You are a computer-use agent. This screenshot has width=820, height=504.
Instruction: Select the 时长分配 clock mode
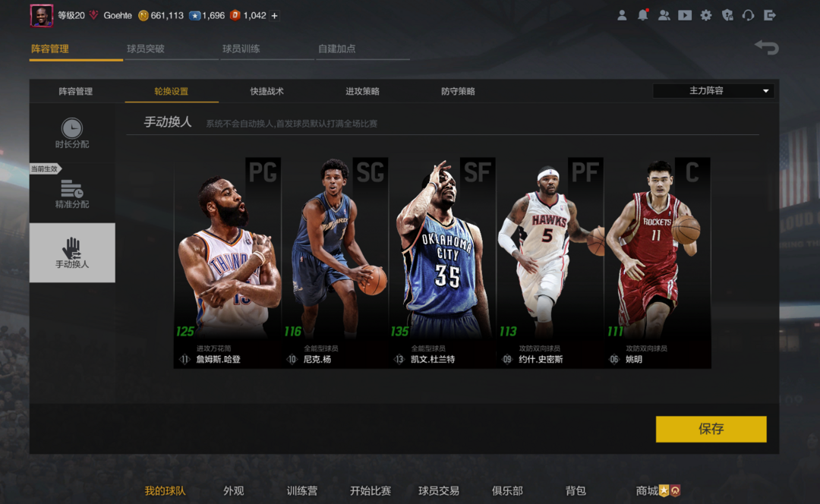[x=72, y=133]
